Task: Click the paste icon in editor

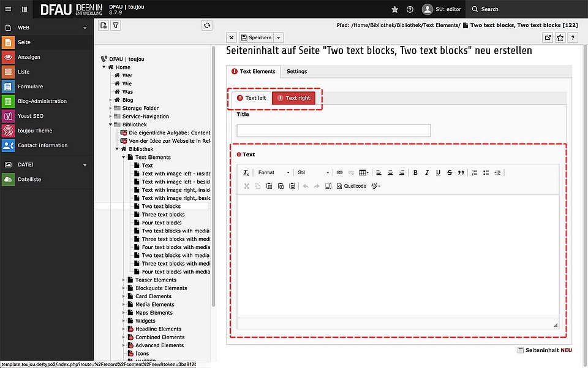Action: pos(269,186)
